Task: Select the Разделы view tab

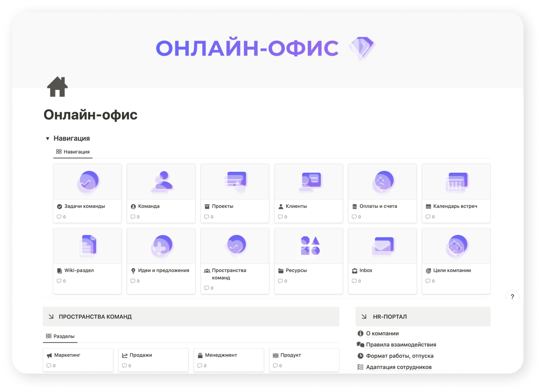Action: click(60, 336)
